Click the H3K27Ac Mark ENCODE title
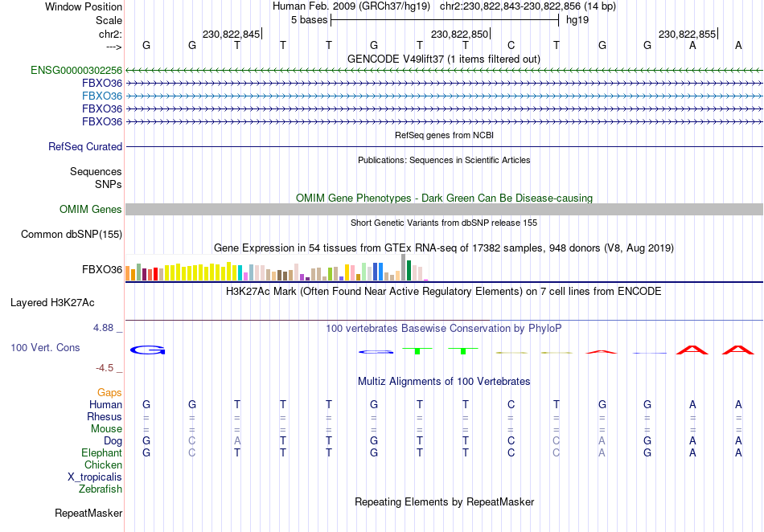This screenshot has height=532, width=764. tap(443, 292)
